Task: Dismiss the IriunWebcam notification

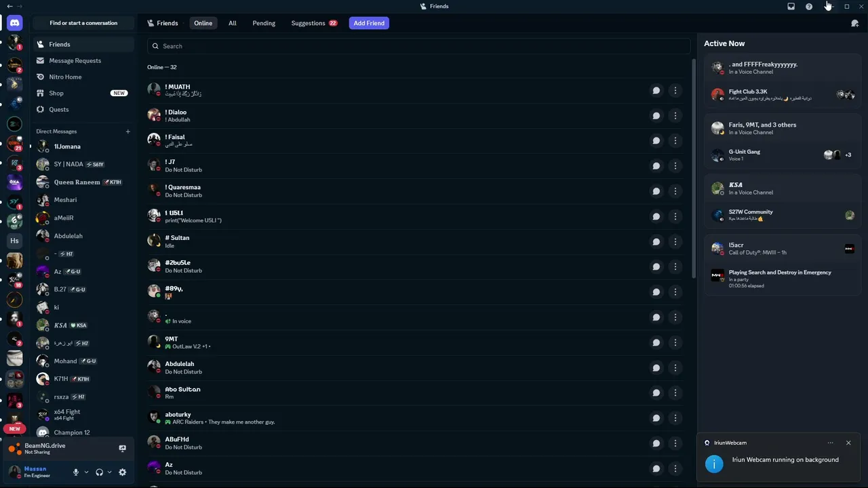Action: (x=848, y=443)
